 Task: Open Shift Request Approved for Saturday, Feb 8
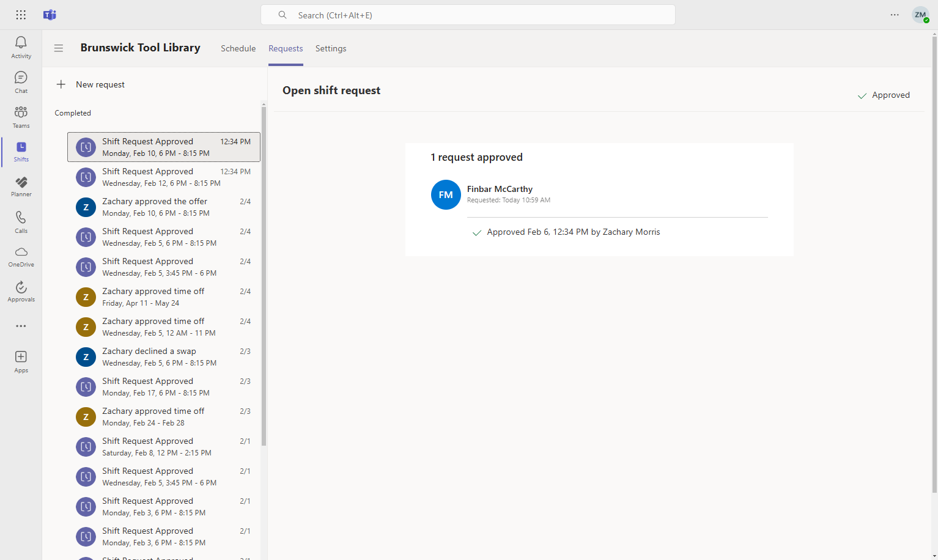pyautogui.click(x=164, y=446)
